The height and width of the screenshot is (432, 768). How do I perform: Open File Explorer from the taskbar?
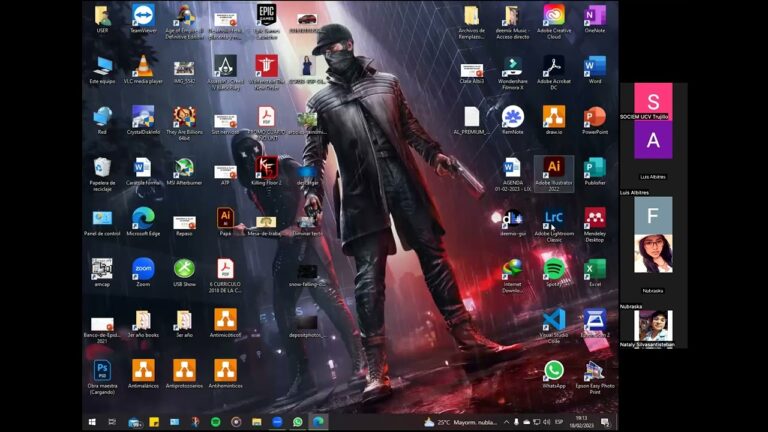[257, 422]
